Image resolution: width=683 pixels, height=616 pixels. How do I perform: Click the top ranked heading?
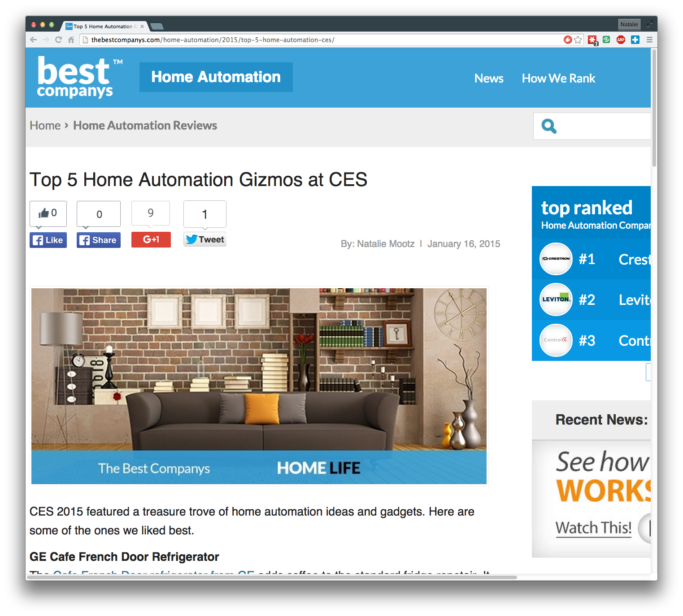587,208
